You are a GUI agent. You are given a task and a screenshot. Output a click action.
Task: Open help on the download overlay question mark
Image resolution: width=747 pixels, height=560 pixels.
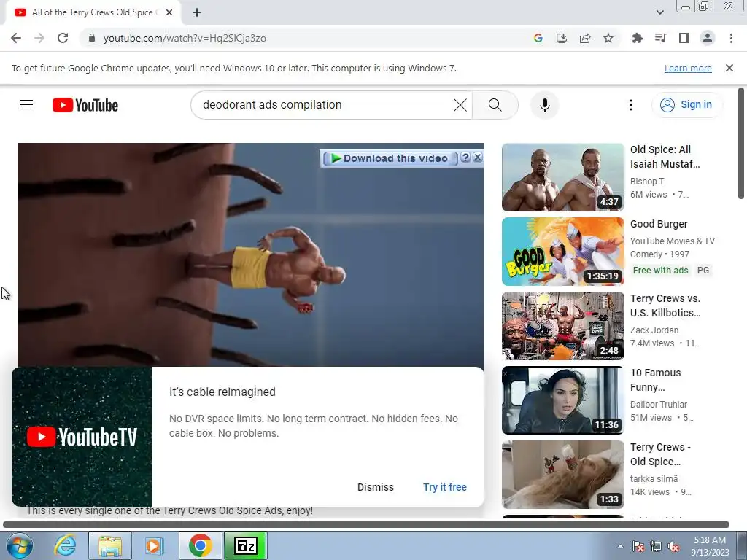tap(465, 157)
